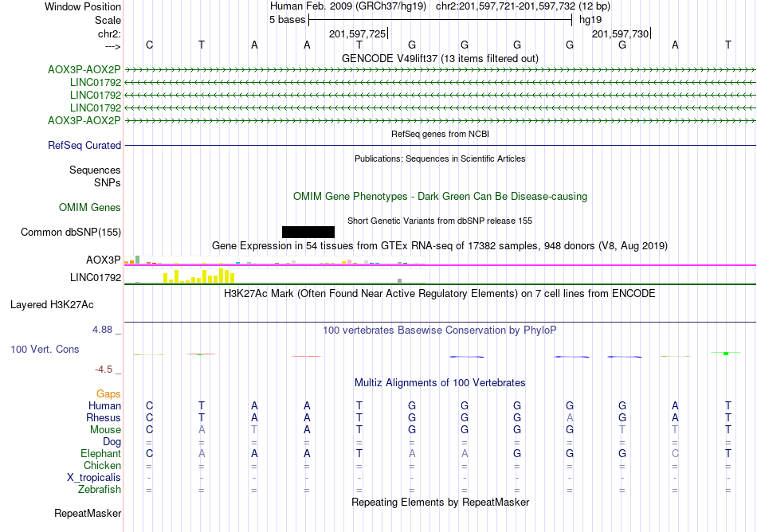Click the 4.88 PhyloP upper bound value
Viewport: 757px width, 532px height.
click(102, 330)
